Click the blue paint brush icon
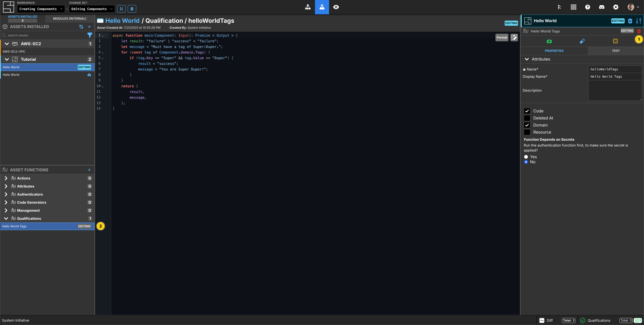Viewport: 644px width, 325px height. (582, 41)
